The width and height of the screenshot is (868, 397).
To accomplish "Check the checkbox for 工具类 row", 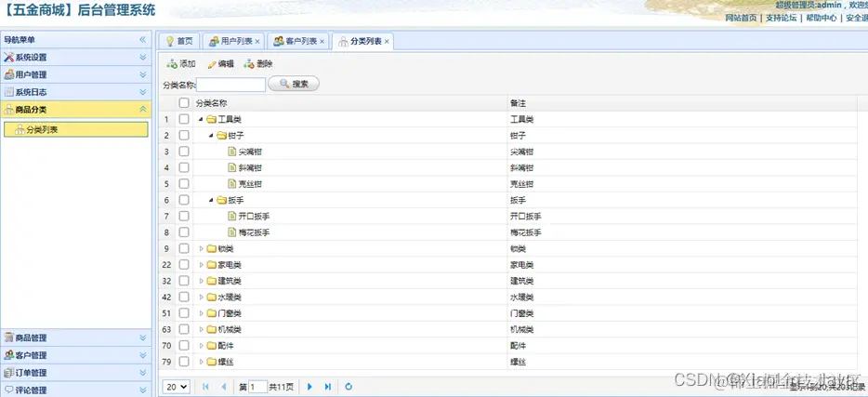I will [184, 119].
